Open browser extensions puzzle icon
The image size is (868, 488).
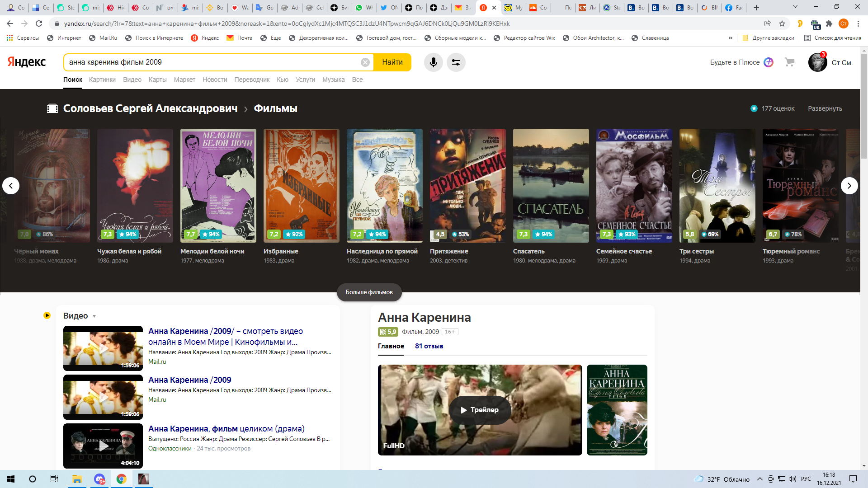pyautogui.click(x=829, y=23)
